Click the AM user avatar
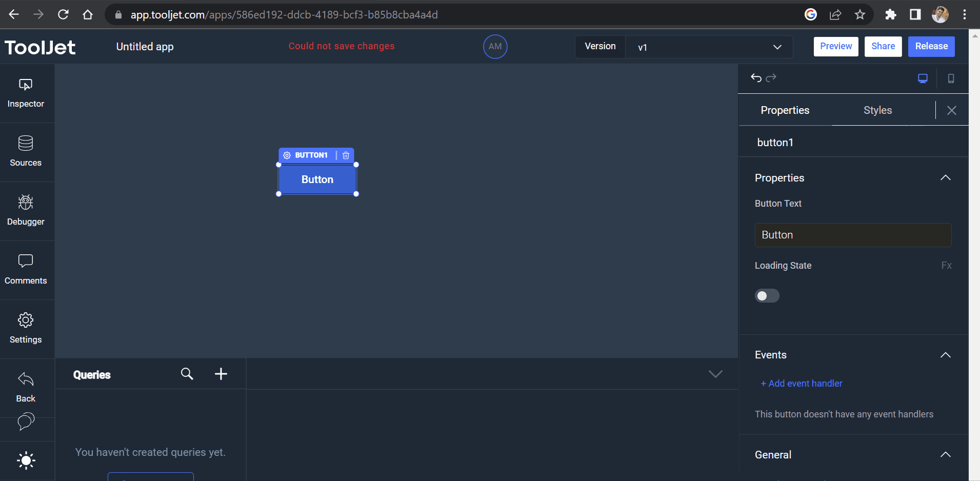980x481 pixels. click(495, 47)
